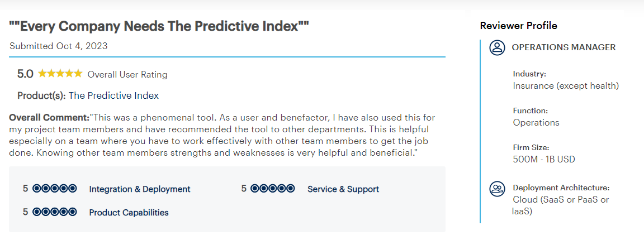Click the Cloud (SaaS or PaaS or IaaS) value

[x=561, y=205]
